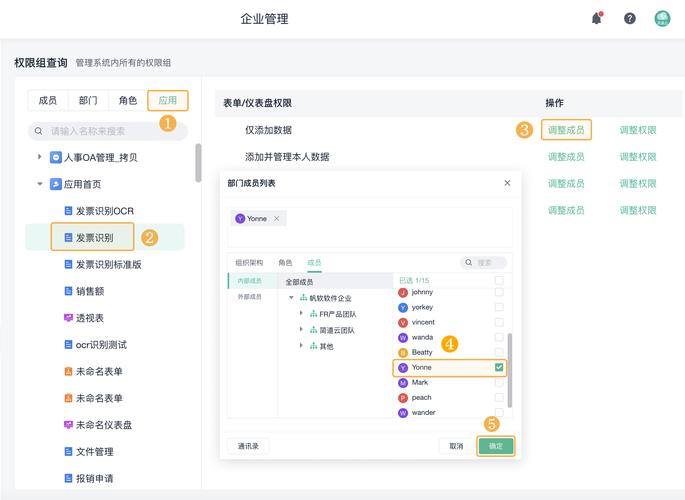Click the 销售额 form icon

tap(68, 291)
